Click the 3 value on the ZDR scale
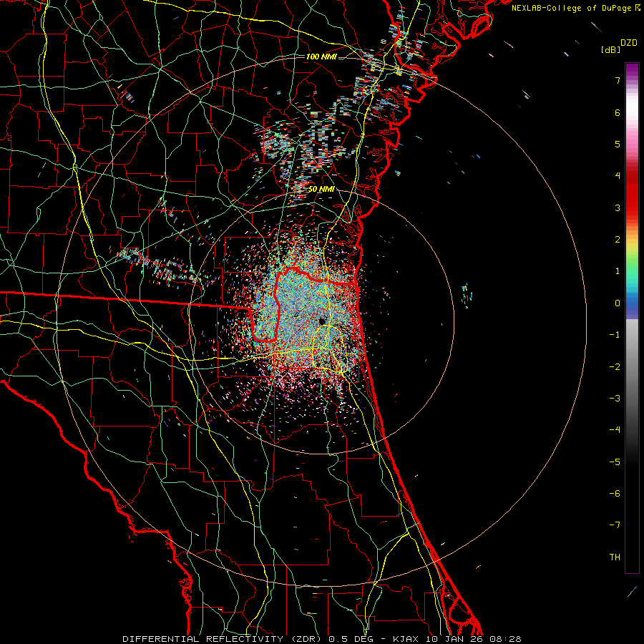This screenshot has height=644, width=644. pos(618,208)
